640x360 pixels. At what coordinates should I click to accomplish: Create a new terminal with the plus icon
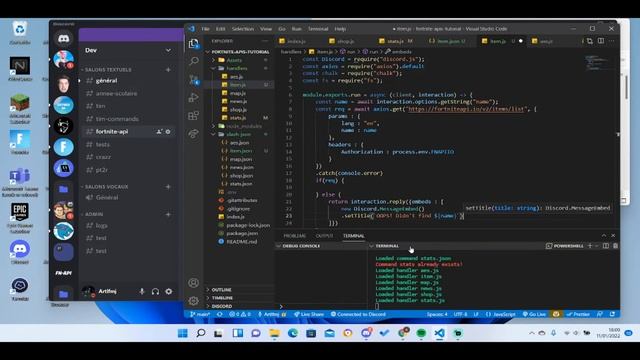coord(589,246)
